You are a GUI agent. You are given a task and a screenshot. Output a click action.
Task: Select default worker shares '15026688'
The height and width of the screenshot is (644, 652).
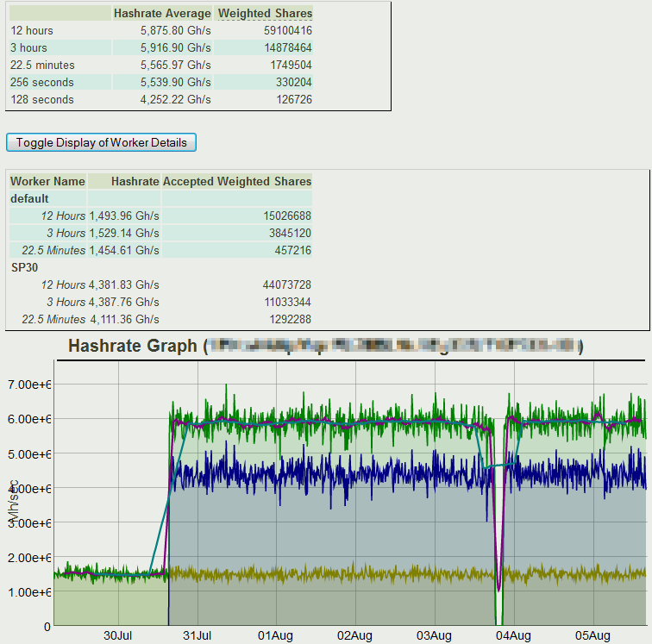(x=287, y=216)
